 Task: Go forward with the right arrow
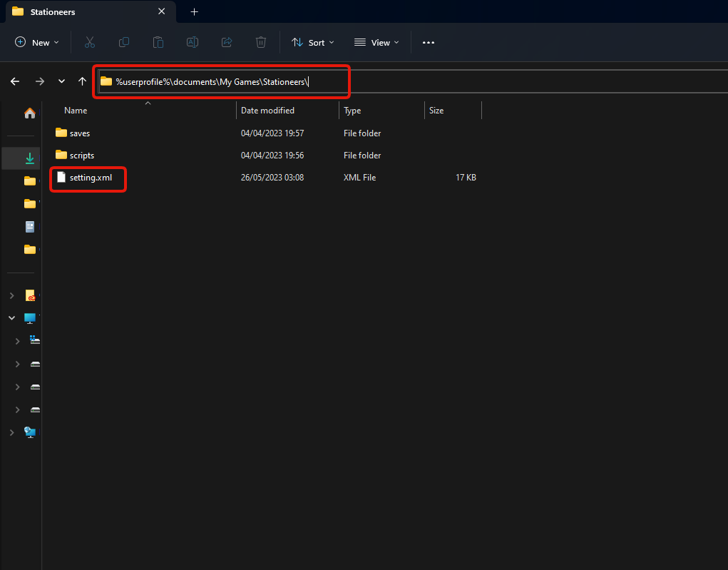click(x=40, y=81)
